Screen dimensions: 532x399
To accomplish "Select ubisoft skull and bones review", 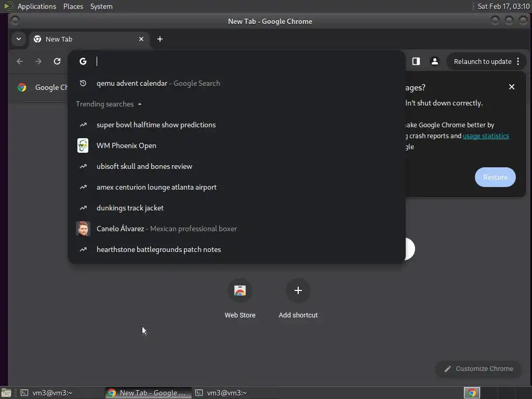I will click(236, 166).
